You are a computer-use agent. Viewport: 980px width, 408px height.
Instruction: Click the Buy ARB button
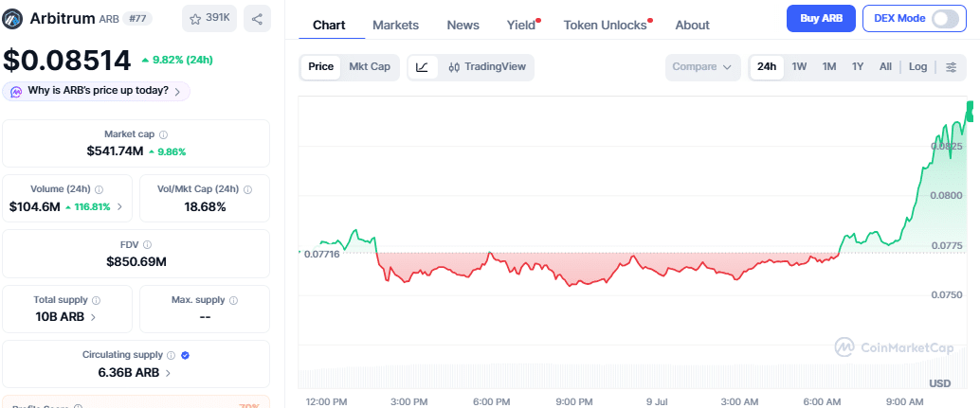click(x=822, y=18)
